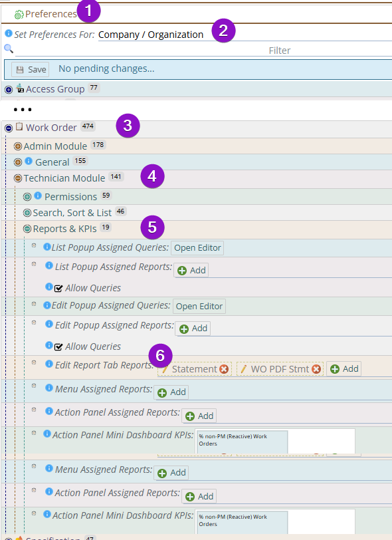The height and width of the screenshot is (540, 392).
Task: Collapse the Technician Module node
Action: [18, 178]
